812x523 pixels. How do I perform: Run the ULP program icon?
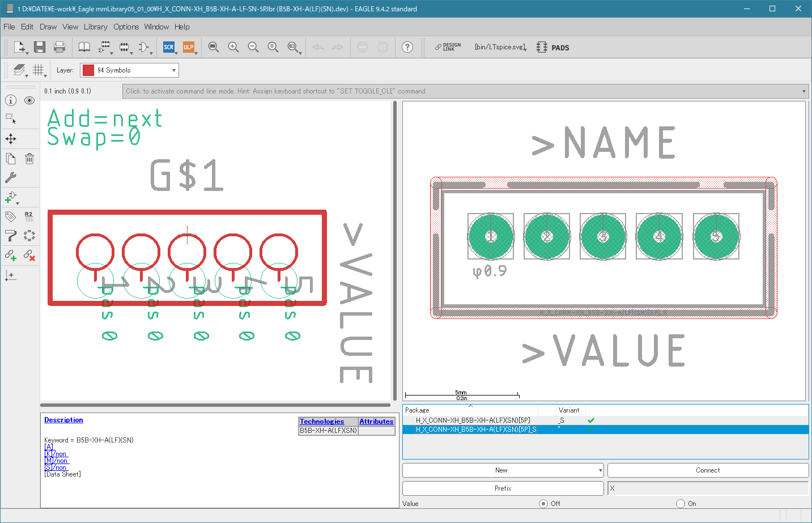(x=189, y=47)
